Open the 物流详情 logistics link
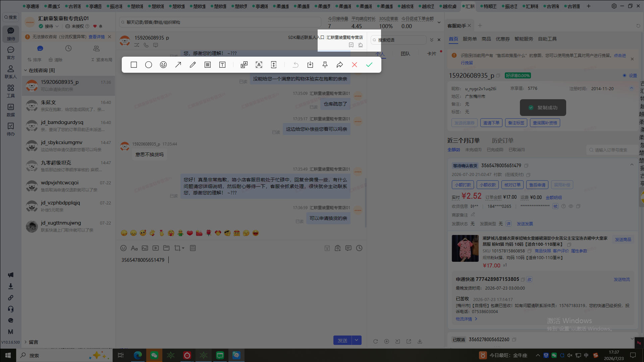Image resolution: width=644 pixels, height=362 pixels. pyautogui.click(x=466, y=319)
